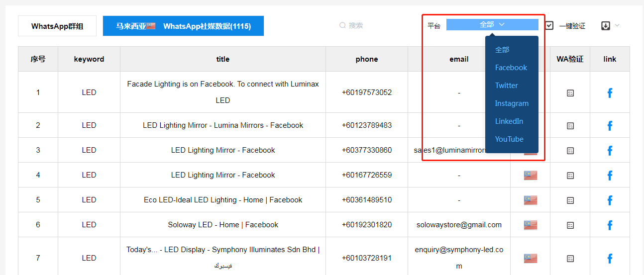Click Malaysia flag in row 4
This screenshot has width=644, height=275.
click(x=530, y=175)
